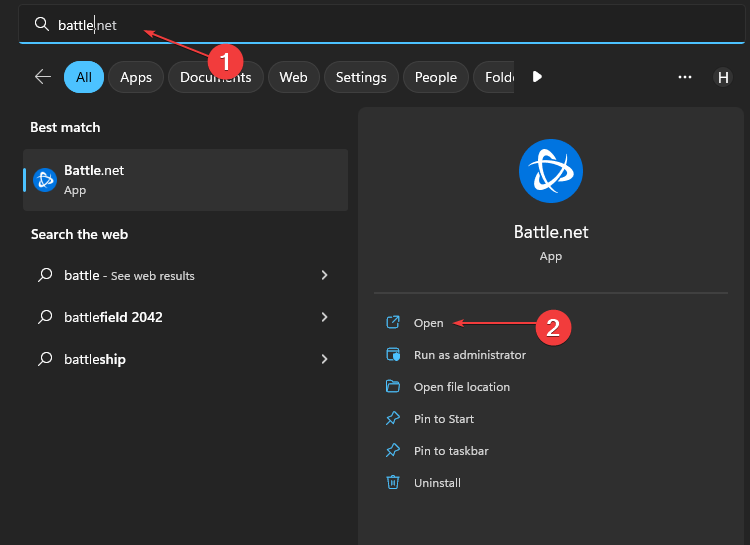Expand chevron next to battlefield 2042
This screenshot has width=750, height=545.
pos(324,317)
